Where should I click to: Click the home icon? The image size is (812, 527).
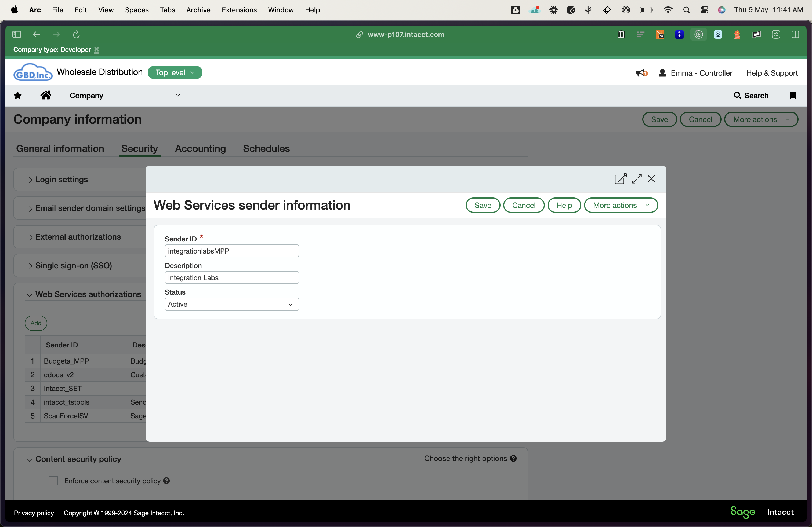point(46,96)
